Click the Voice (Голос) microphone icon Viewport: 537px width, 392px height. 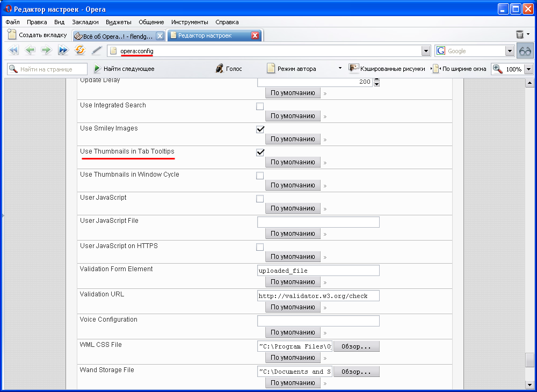(x=219, y=69)
